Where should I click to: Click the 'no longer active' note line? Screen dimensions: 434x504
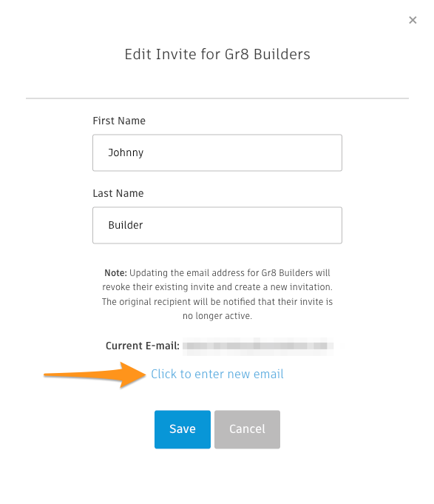coord(217,316)
